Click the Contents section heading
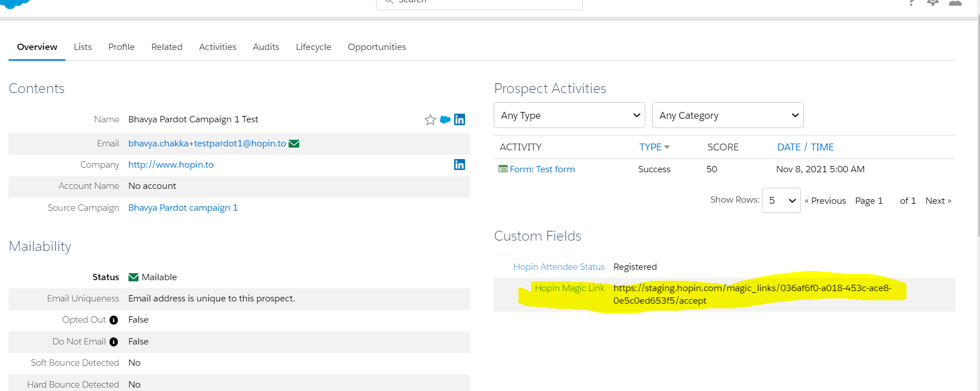Image resolution: width=980 pixels, height=391 pixels. pos(37,88)
